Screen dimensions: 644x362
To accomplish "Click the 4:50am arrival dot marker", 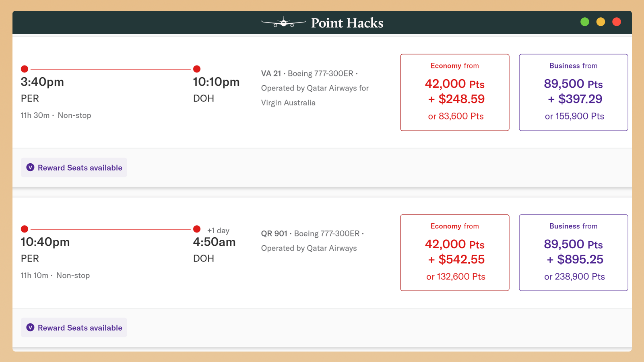I will tap(197, 229).
